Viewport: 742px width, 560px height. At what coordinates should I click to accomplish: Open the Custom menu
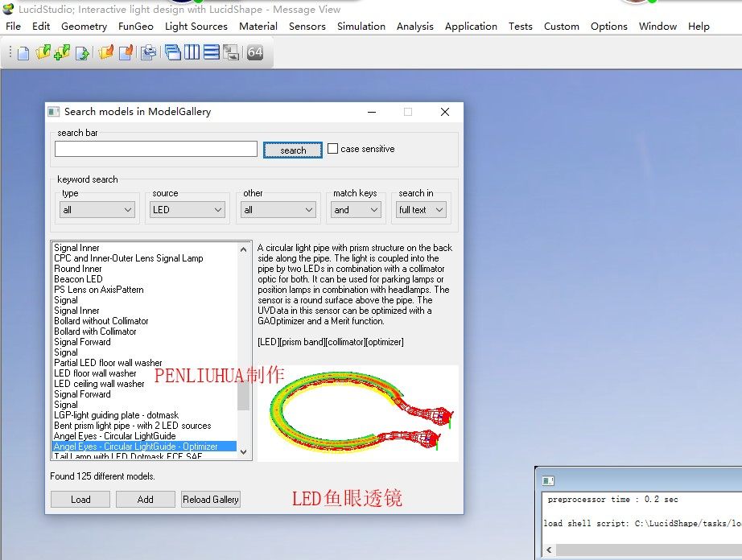[x=561, y=26]
